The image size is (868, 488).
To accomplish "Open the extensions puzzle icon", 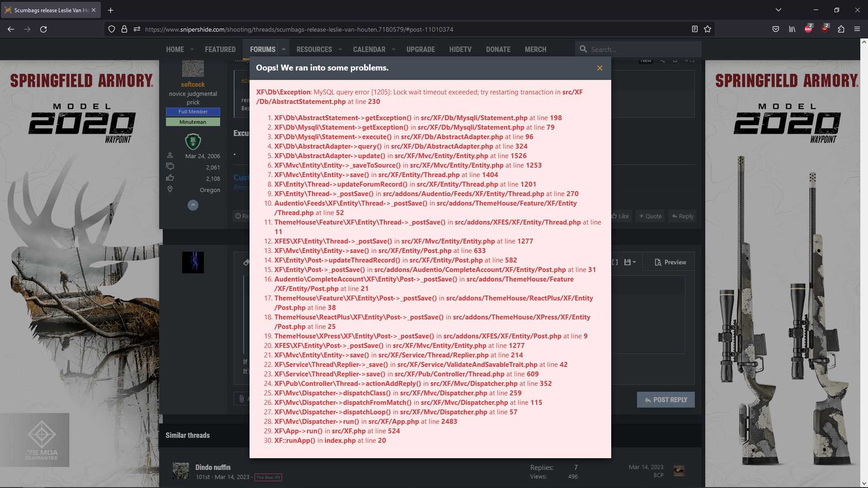I will click(x=841, y=29).
